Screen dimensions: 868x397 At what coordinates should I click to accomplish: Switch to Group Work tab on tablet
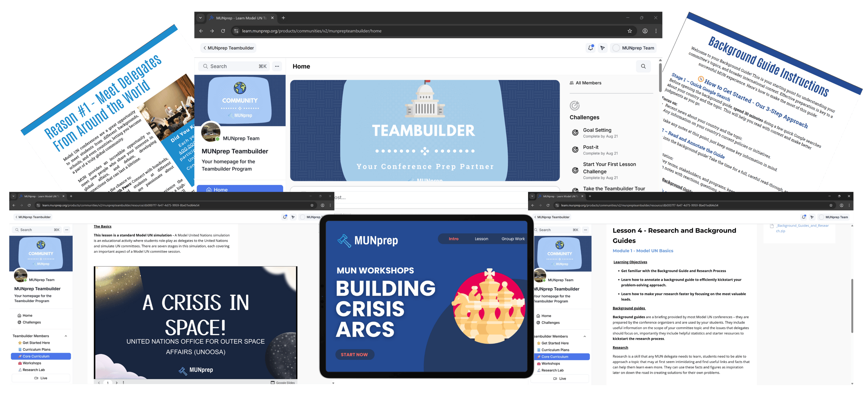(513, 239)
